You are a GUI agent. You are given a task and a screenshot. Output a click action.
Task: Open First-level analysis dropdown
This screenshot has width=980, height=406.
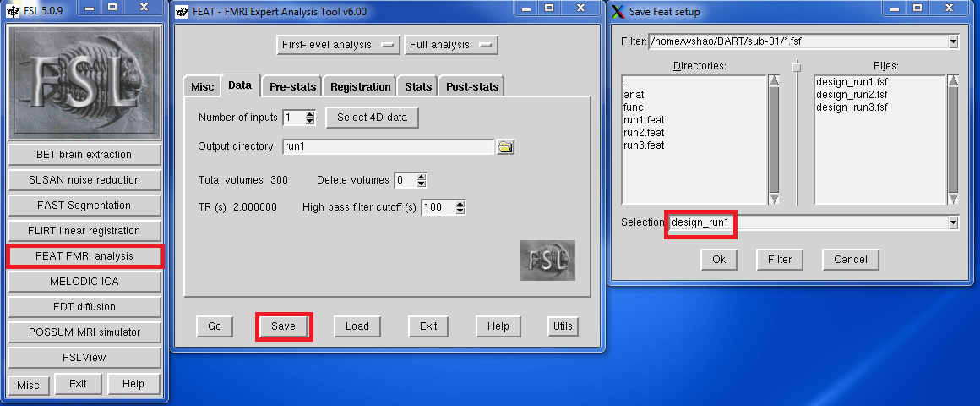click(x=337, y=45)
